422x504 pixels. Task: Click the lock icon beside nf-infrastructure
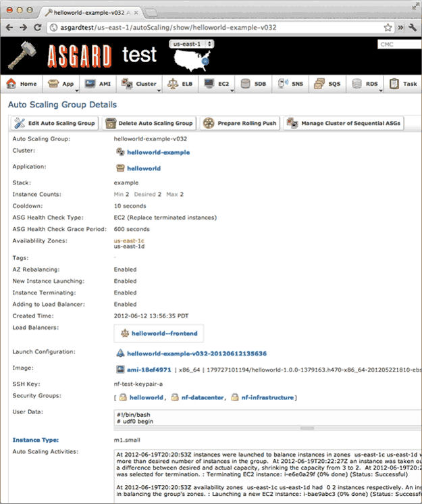[x=235, y=397]
